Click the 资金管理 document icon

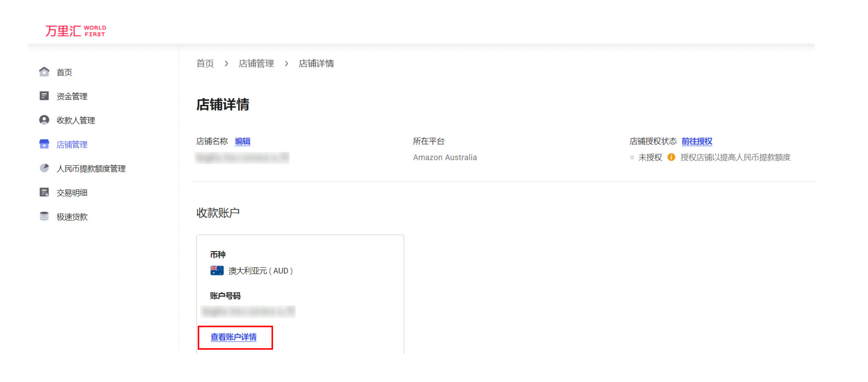click(x=44, y=96)
